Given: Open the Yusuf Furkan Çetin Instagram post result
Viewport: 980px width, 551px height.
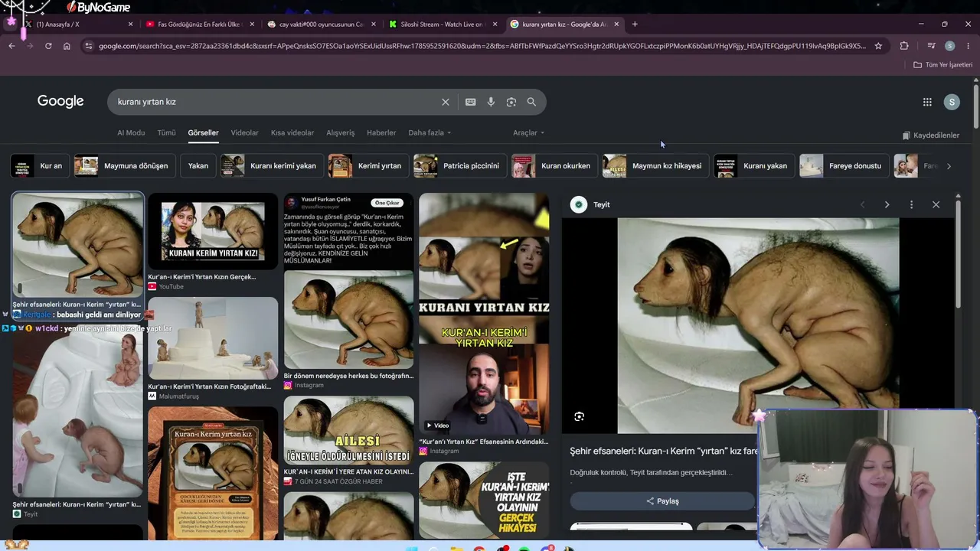Looking at the screenshot, I should pos(348,282).
